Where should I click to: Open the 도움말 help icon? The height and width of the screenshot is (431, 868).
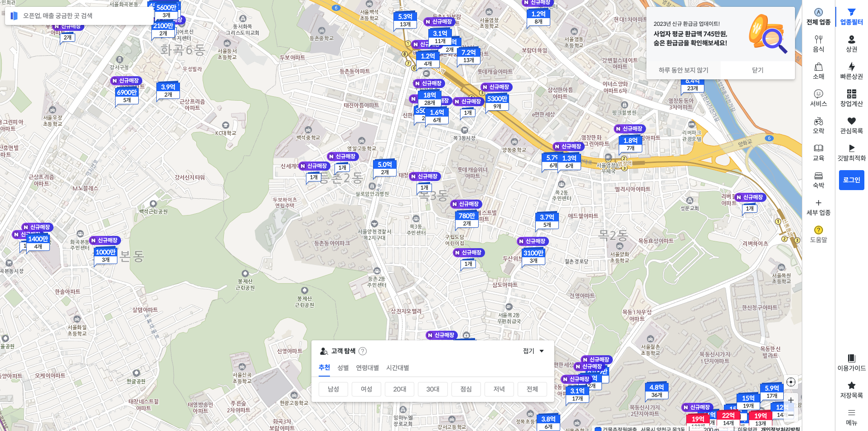tap(818, 230)
